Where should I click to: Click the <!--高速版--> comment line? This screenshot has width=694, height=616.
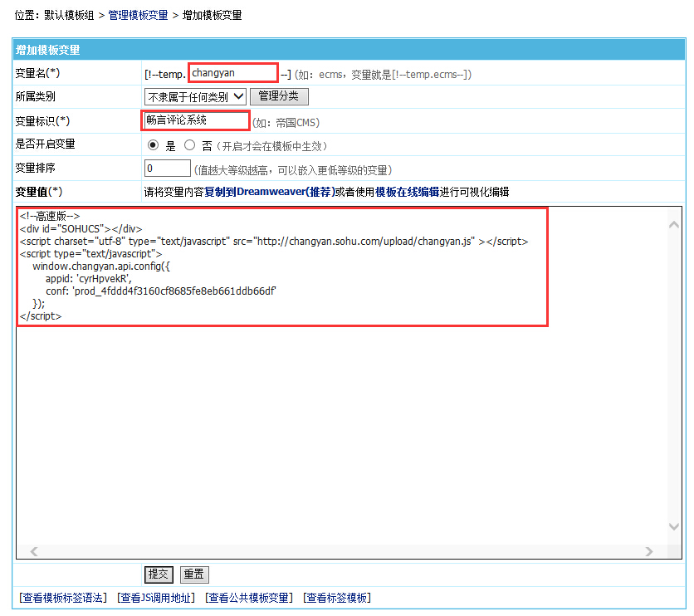[x=50, y=216]
